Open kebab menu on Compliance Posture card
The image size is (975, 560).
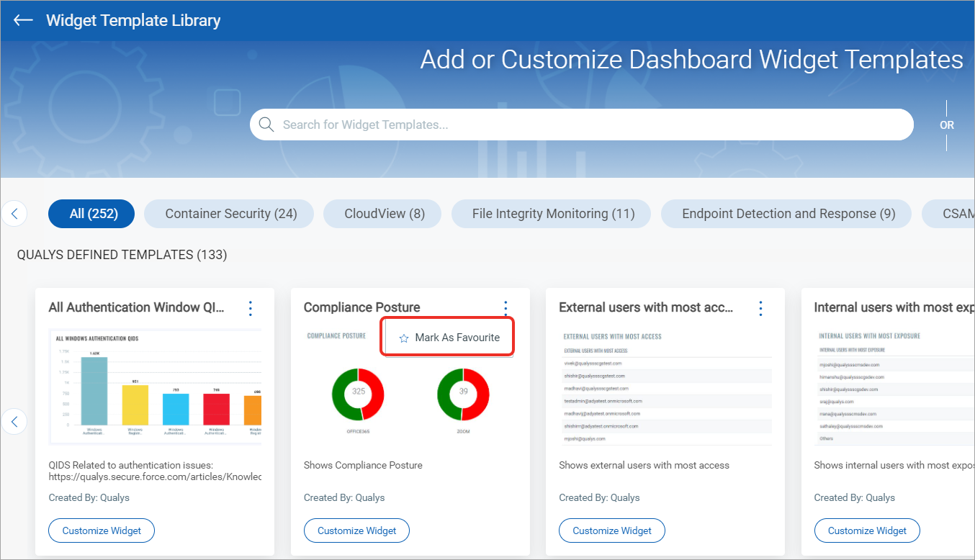[506, 308]
